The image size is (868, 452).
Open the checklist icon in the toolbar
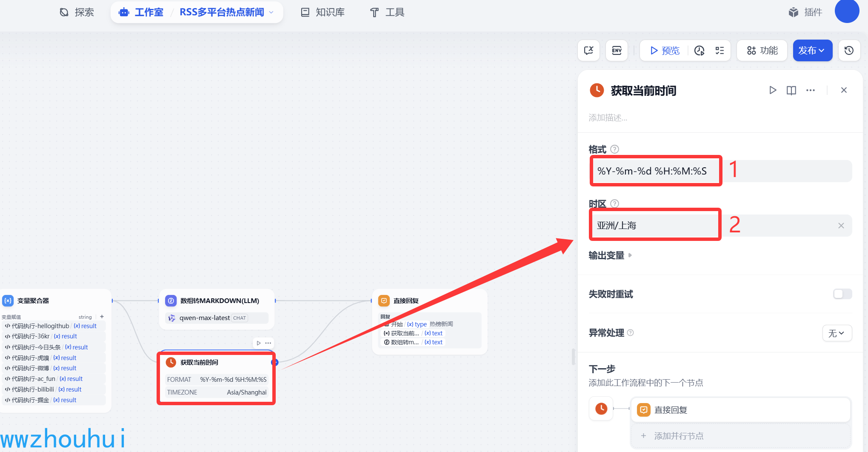point(720,51)
